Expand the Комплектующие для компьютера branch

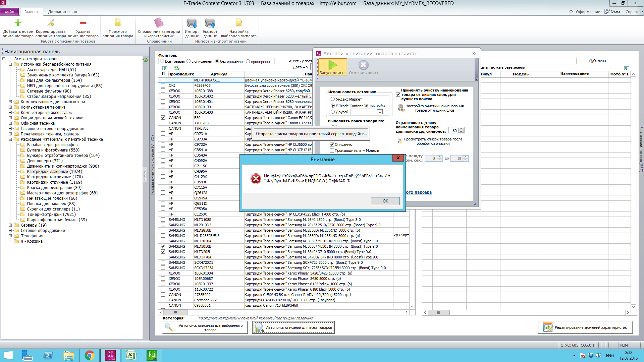click(10, 102)
